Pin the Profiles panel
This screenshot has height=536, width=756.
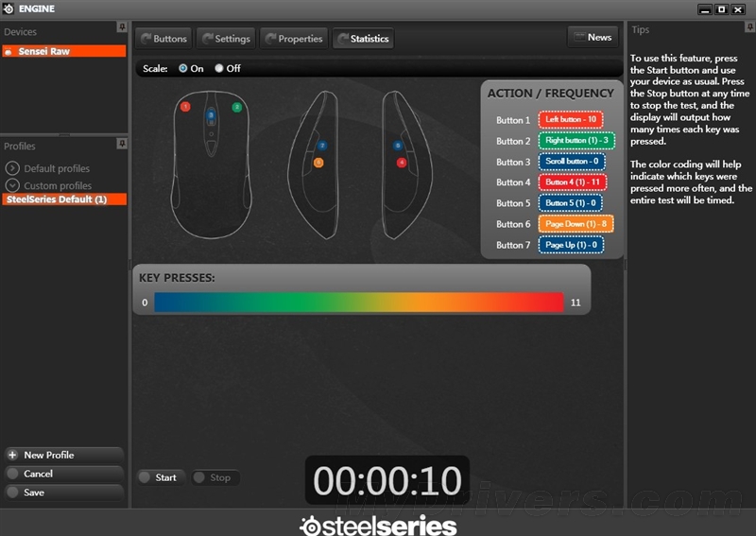tap(122, 144)
